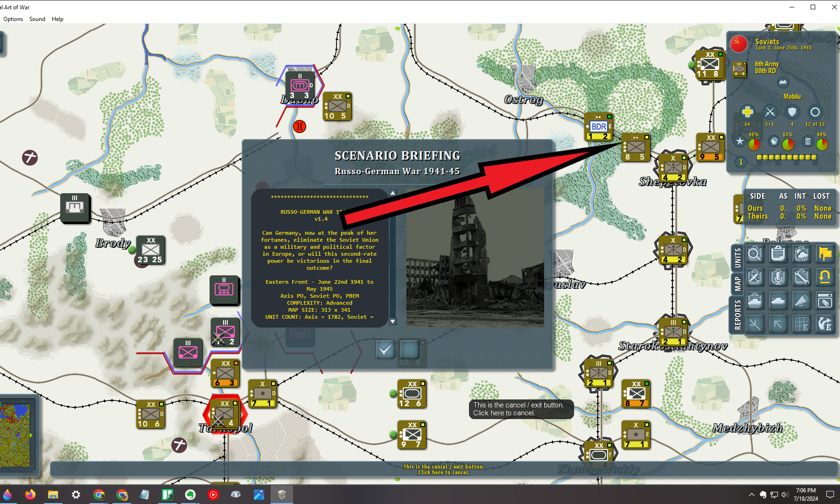The width and height of the screenshot is (840, 504).
Task: Open File Explorer from the taskbar
Action: 53,495
